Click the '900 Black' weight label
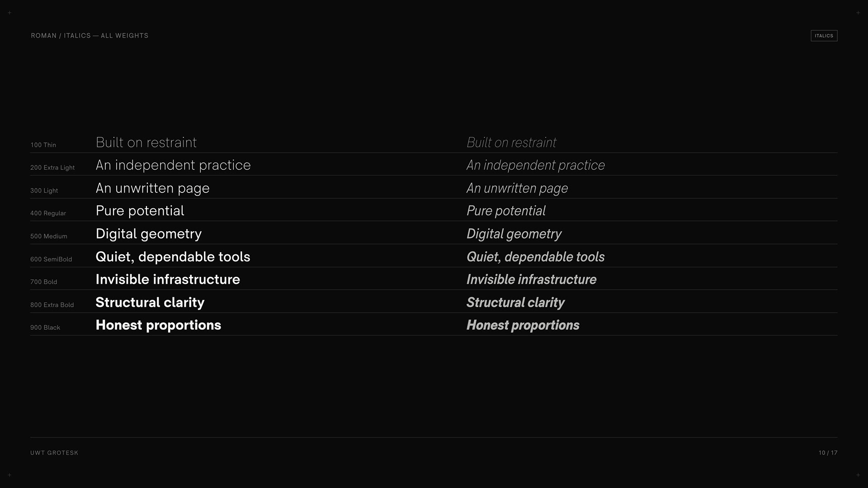Viewport: 868px width, 488px height. pos(45,328)
